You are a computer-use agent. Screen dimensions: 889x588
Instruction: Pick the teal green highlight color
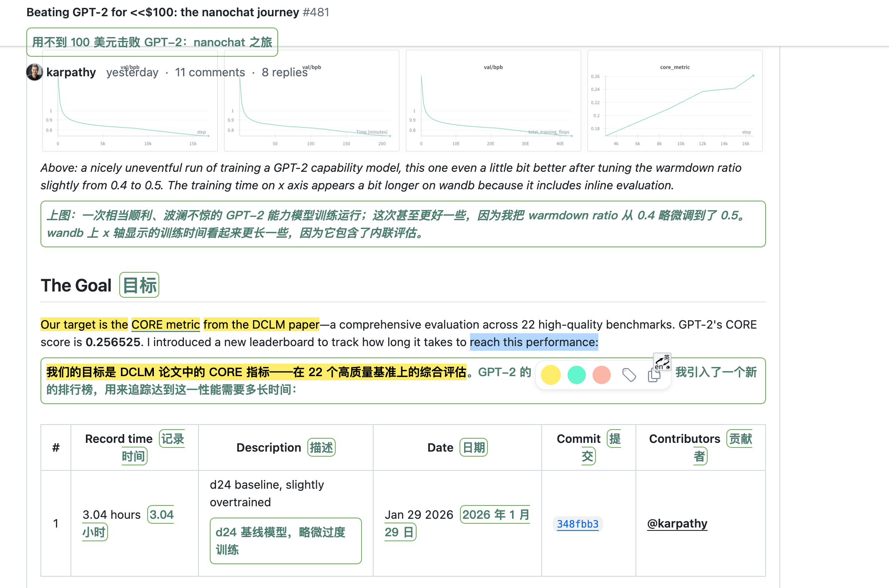coord(576,374)
